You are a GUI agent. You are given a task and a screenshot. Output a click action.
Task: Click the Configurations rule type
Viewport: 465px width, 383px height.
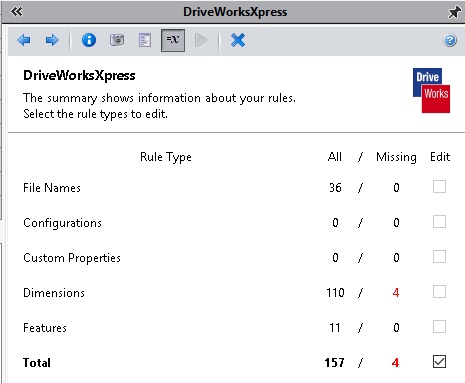[62, 223]
